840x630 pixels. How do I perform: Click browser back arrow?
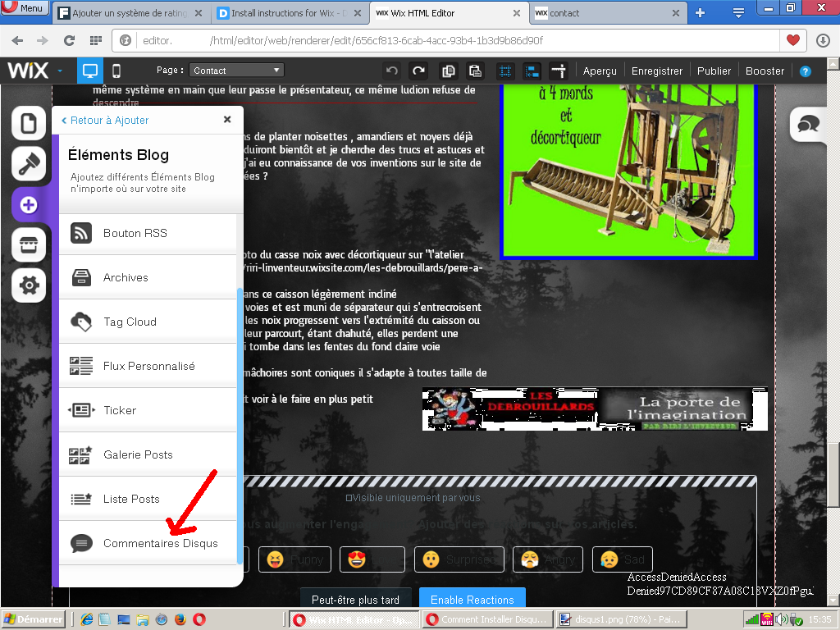point(17,41)
